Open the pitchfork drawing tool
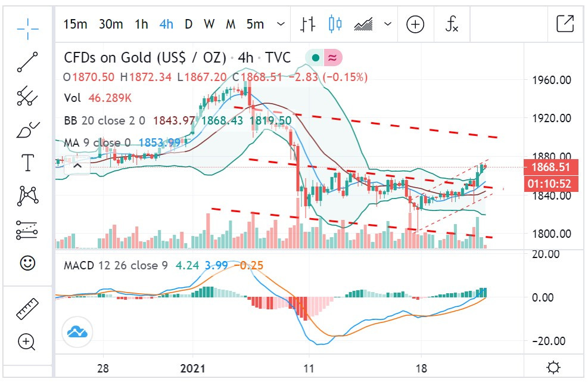Image resolution: width=588 pixels, height=385 pixels. point(27,96)
